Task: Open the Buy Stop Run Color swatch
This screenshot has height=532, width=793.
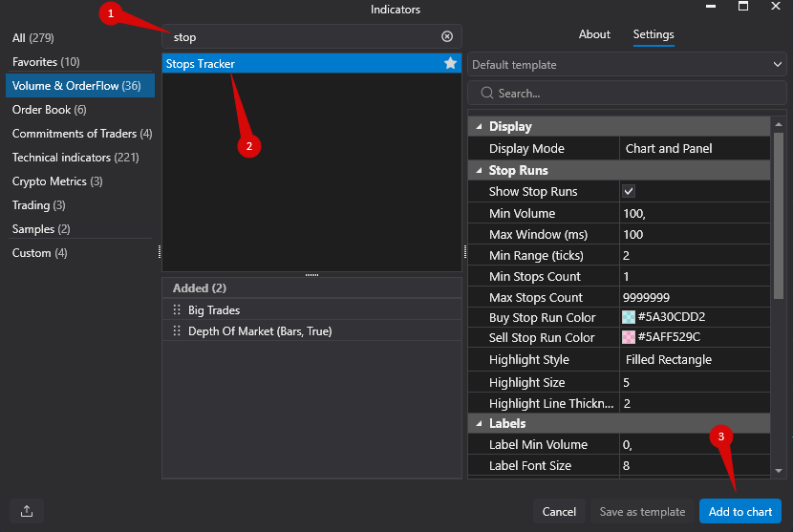Action: point(628,317)
